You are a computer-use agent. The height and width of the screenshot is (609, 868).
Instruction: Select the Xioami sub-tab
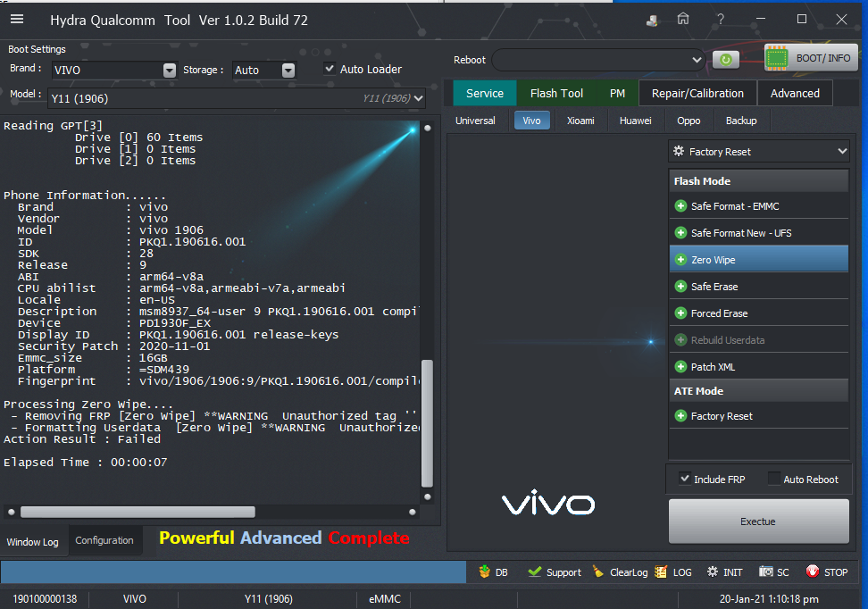(580, 121)
